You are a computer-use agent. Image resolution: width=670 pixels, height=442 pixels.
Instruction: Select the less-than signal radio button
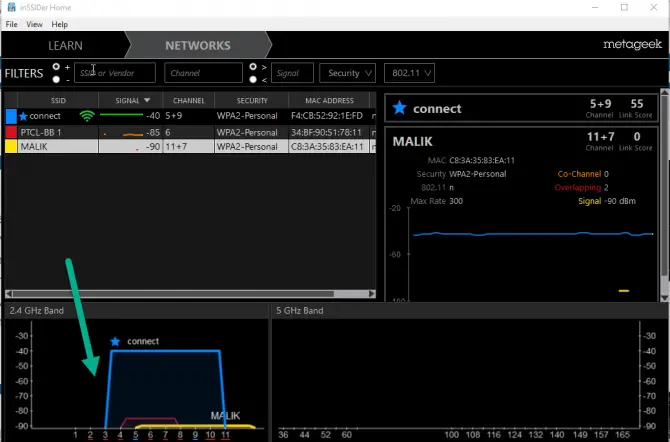click(253, 80)
